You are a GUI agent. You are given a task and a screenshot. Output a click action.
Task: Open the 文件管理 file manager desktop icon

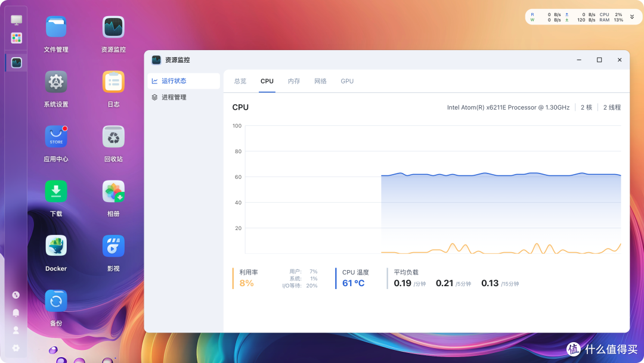tap(56, 27)
